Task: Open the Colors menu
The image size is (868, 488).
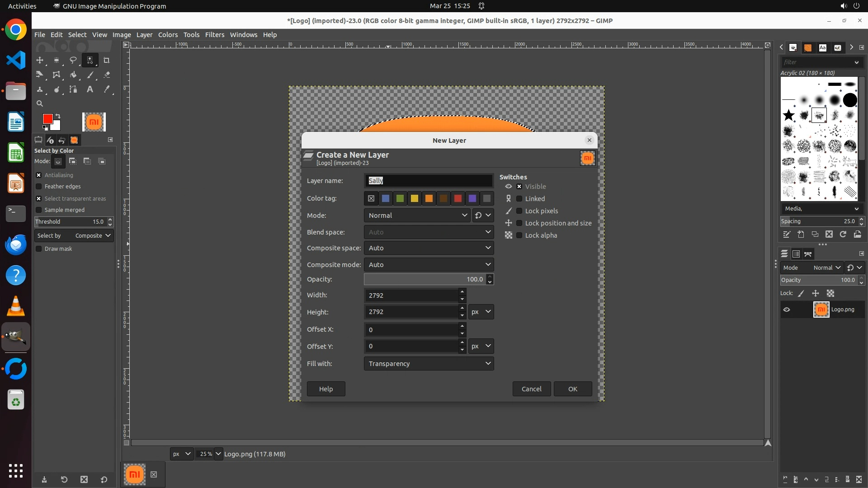Action: pos(168,35)
